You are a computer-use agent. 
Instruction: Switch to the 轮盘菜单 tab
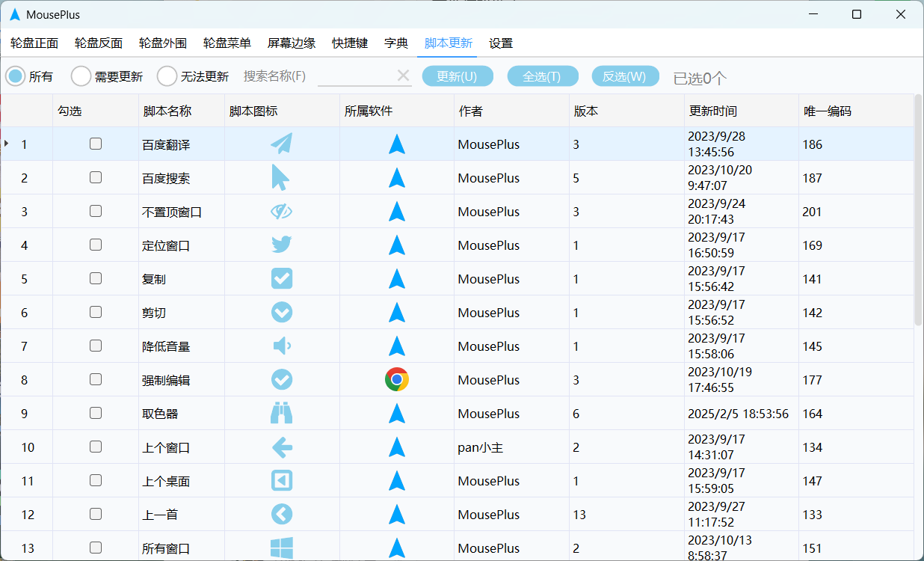[227, 43]
